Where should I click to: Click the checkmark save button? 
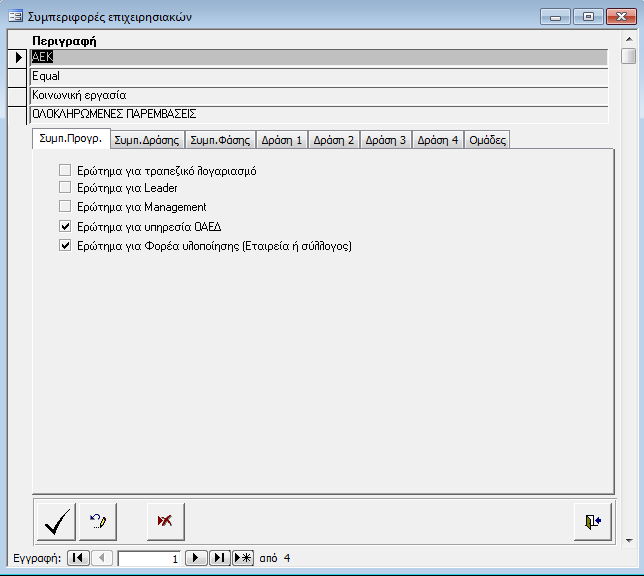[57, 520]
